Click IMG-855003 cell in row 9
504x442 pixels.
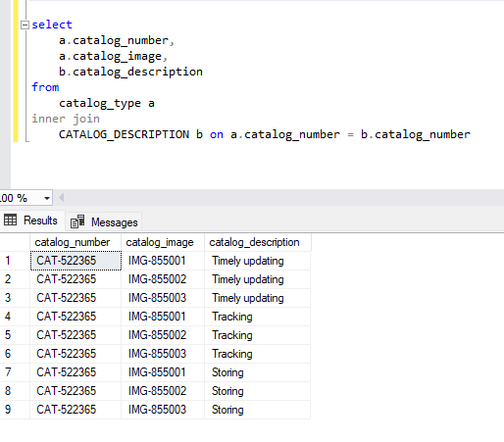pos(163,410)
